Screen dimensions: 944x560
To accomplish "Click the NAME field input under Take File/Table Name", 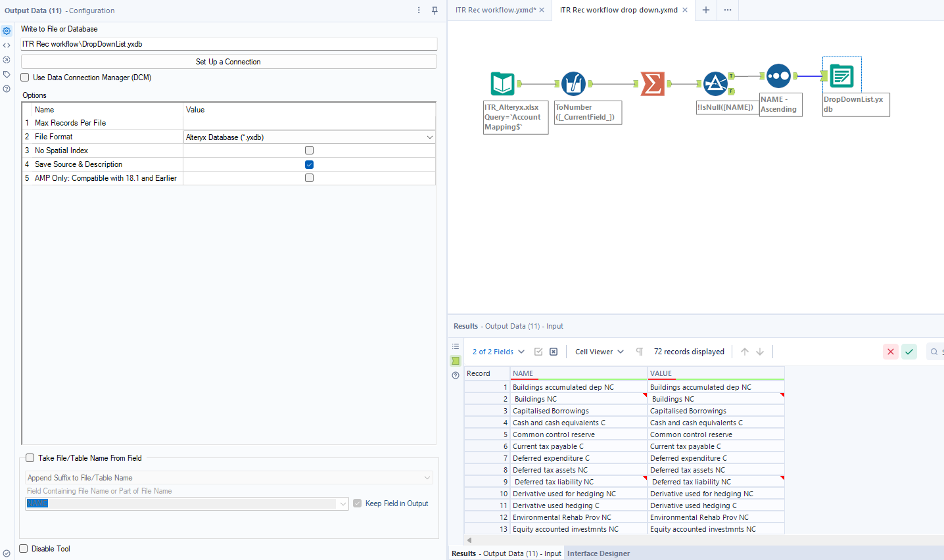I will click(x=184, y=503).
